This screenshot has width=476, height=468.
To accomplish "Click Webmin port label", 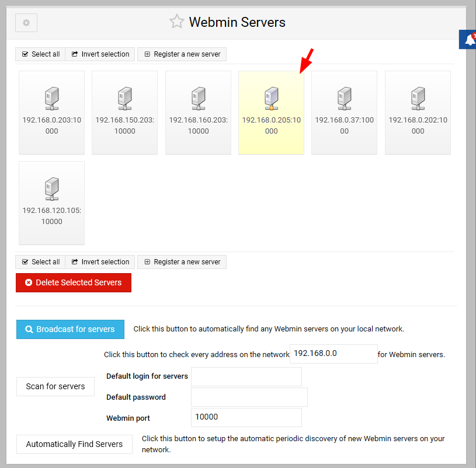I will 128,418.
